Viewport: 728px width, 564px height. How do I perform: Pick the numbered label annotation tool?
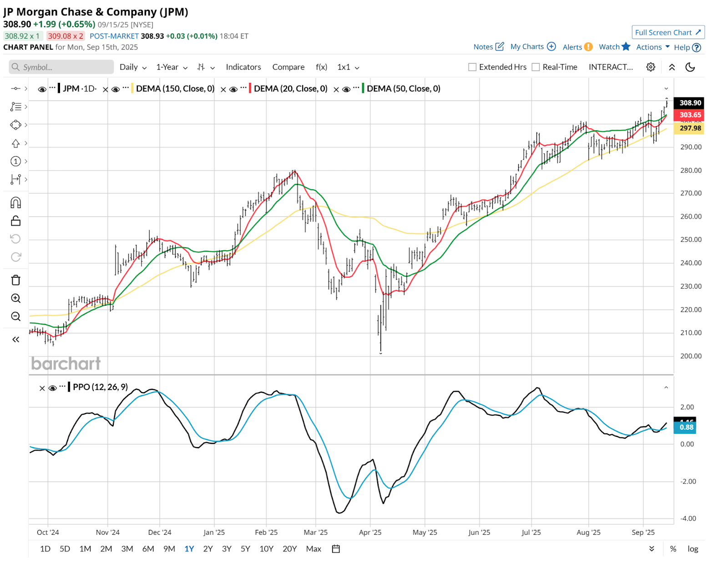pyautogui.click(x=15, y=161)
